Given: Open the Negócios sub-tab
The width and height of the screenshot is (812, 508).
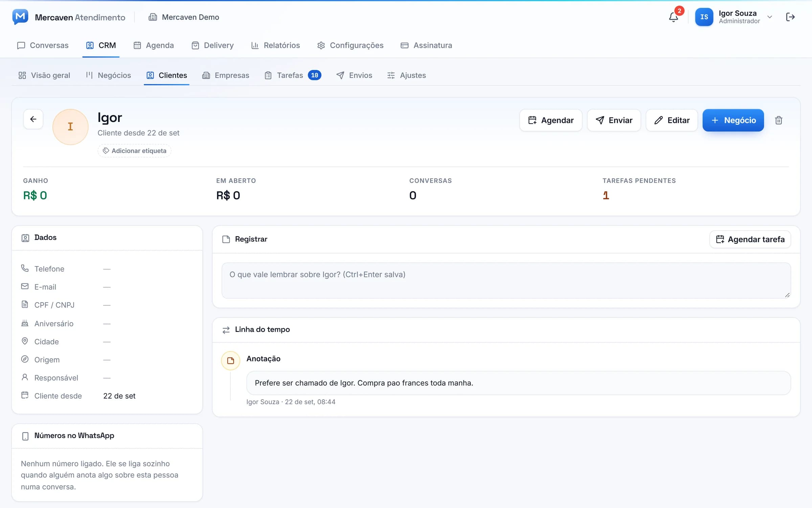Looking at the screenshot, I should (x=108, y=75).
